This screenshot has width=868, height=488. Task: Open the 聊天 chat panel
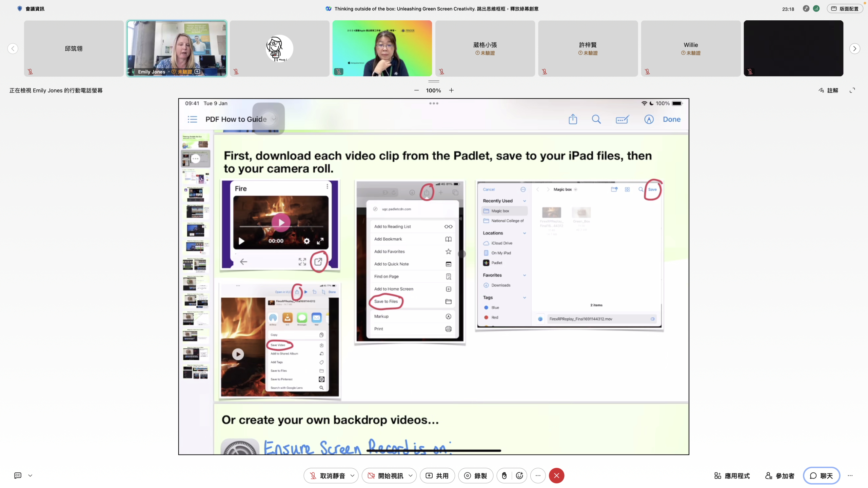click(x=821, y=476)
